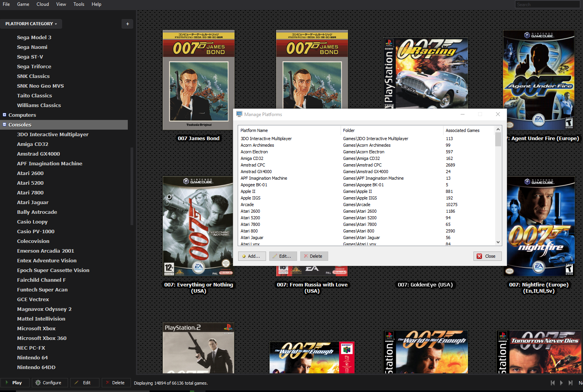Collapse the Consoles tree node

(x=5, y=124)
